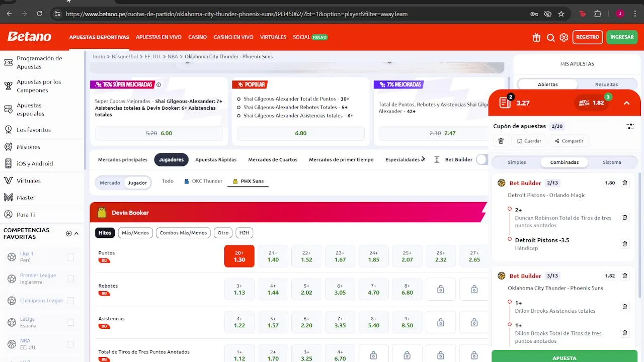Click the Virtuales sidebar icon
Viewport: 644px width, 362px height.
[x=8, y=180]
